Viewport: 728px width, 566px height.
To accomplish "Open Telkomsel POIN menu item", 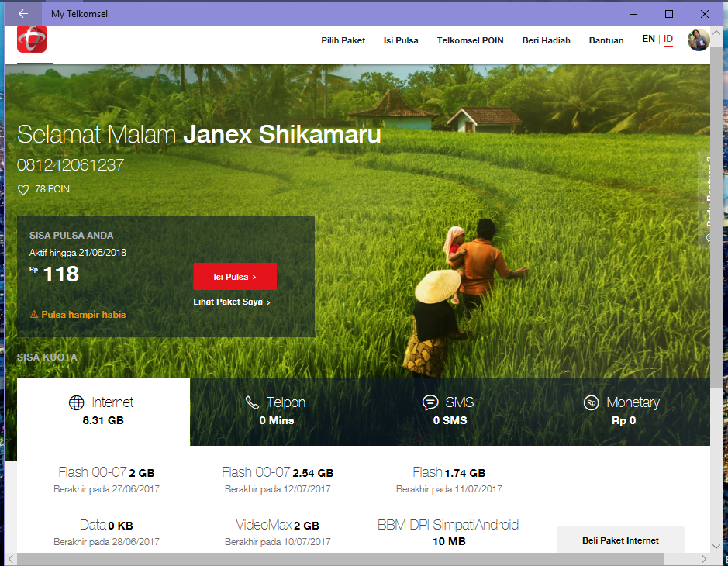I will click(470, 40).
